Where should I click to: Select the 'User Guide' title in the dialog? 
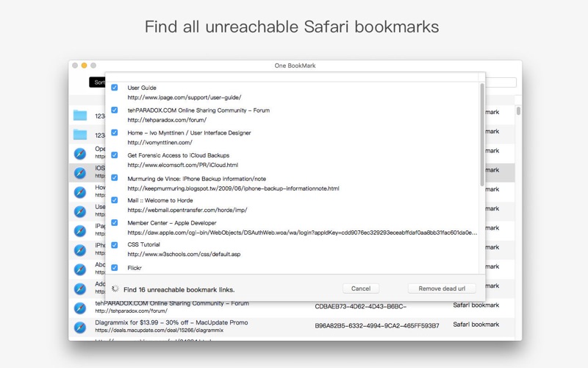142,88
